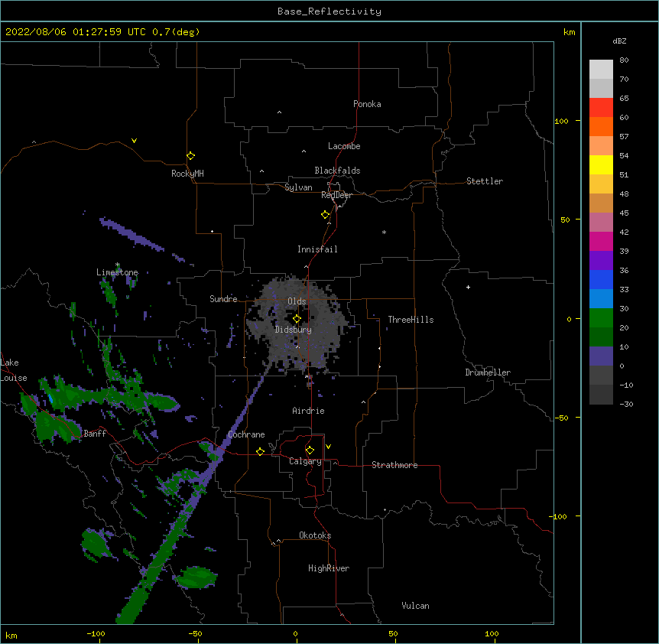Click the dBZ legend heading
Screen dimensions: 659x644
pos(619,41)
